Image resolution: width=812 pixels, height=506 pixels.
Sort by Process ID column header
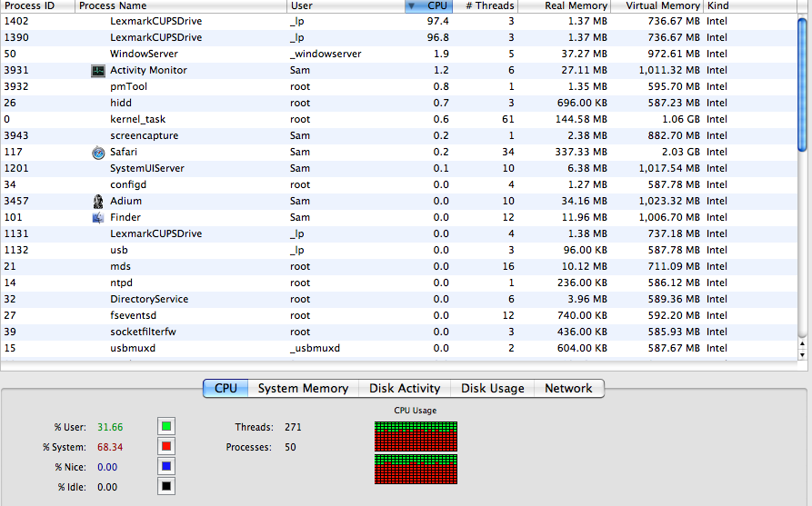click(x=37, y=5)
